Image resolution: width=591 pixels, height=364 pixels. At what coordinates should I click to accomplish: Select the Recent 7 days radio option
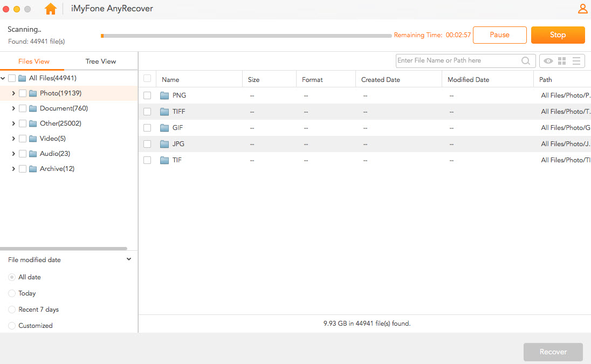click(x=12, y=310)
